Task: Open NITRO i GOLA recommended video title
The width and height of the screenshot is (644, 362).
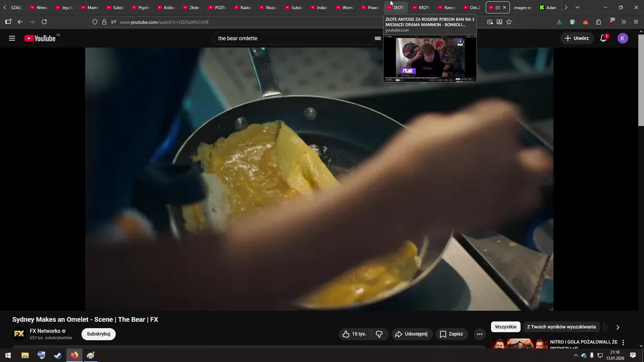Action: pos(584,345)
